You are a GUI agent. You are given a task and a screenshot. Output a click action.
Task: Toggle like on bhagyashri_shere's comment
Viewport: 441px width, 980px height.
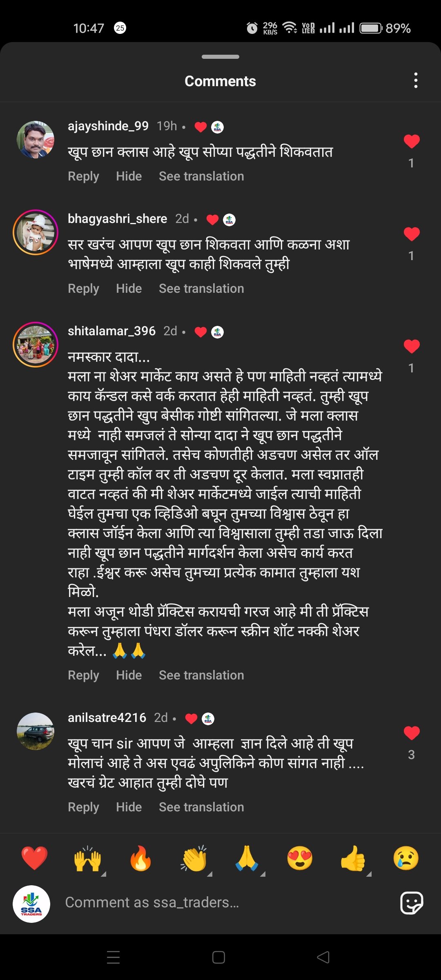(412, 234)
